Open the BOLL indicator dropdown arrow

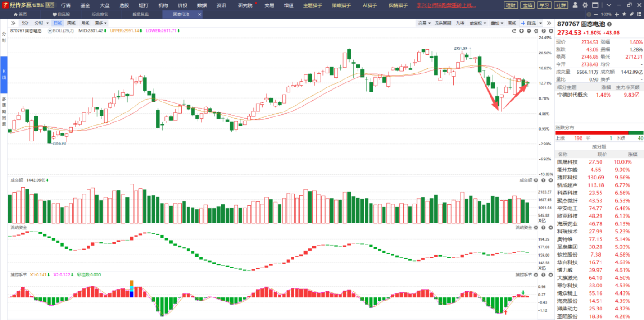(50, 31)
